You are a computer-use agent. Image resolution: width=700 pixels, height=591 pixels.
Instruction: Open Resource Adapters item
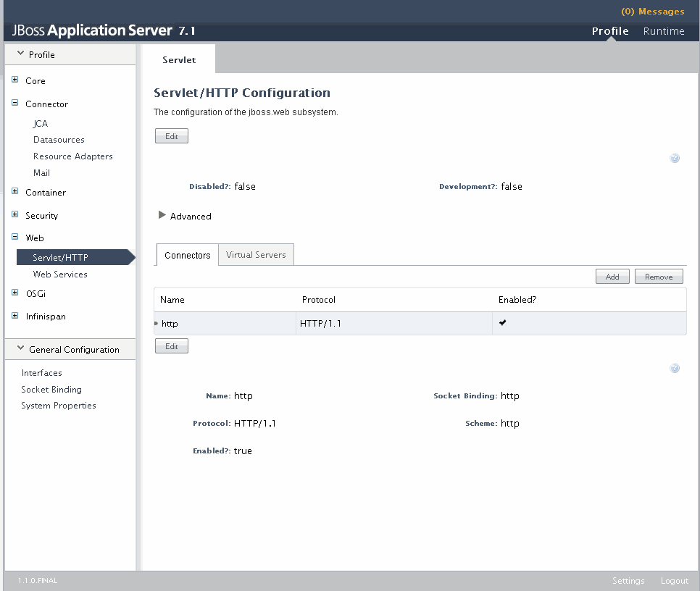point(72,156)
